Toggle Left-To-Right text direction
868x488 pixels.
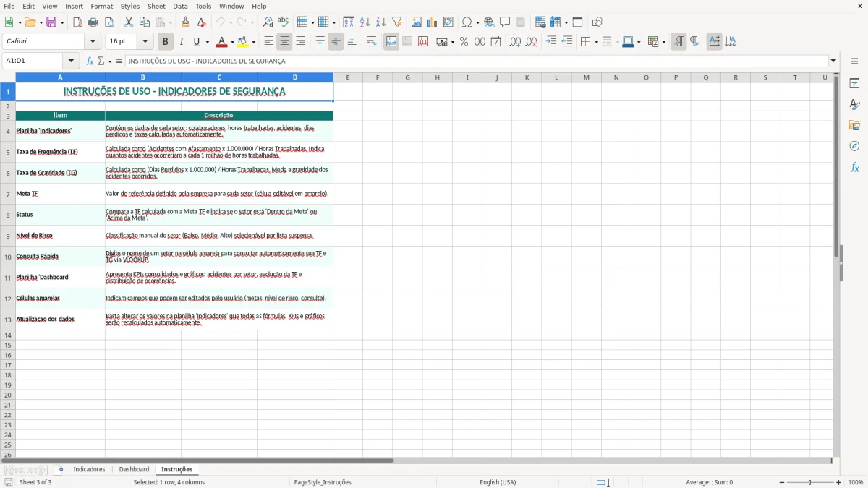(x=678, y=42)
